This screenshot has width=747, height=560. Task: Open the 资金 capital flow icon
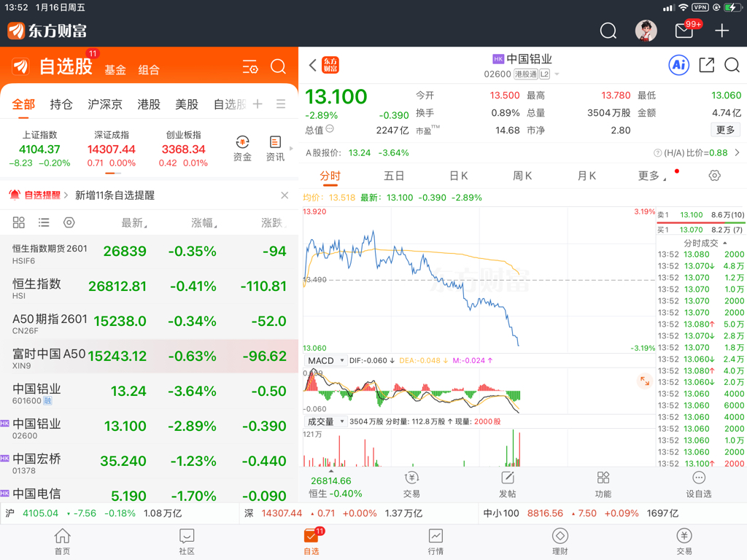point(242,149)
